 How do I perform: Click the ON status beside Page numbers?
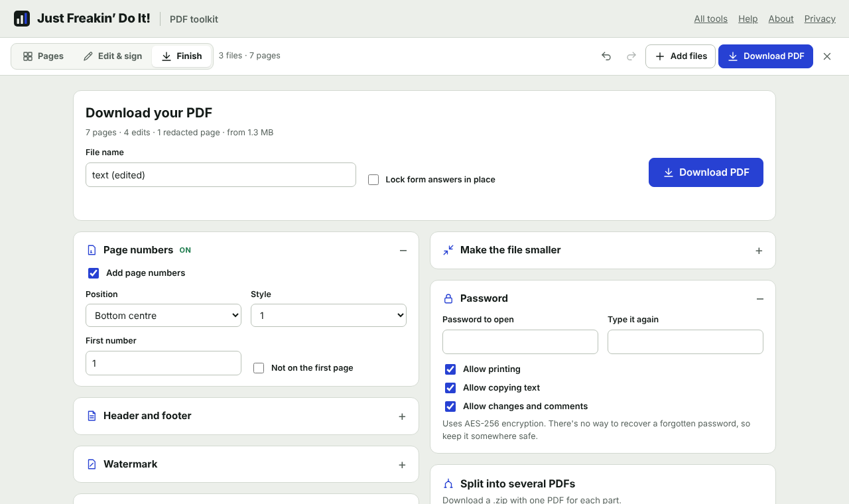pos(185,251)
